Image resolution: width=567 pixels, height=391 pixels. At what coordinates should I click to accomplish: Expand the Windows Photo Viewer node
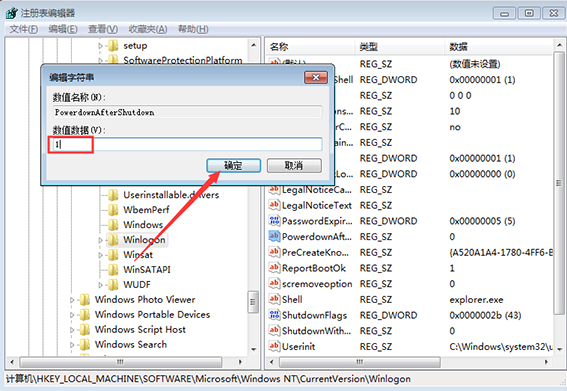click(x=72, y=300)
